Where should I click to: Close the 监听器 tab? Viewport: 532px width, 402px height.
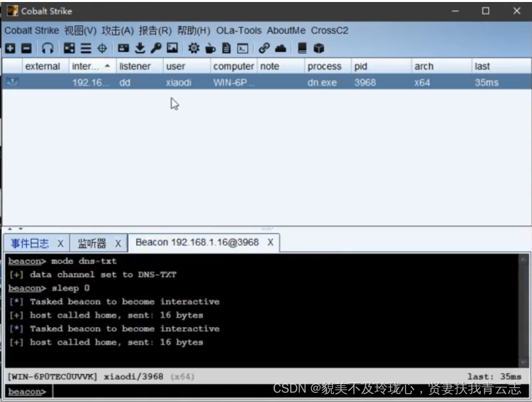tap(117, 243)
